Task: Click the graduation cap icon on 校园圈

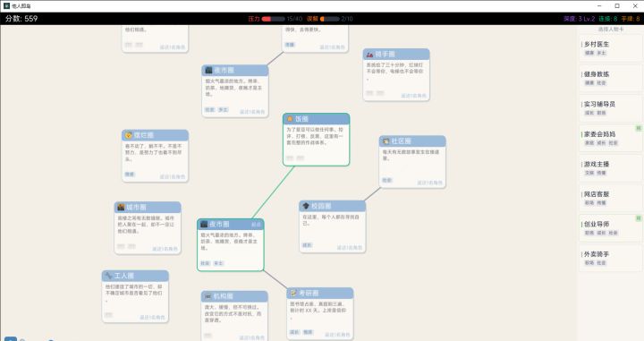Action: click(306, 206)
